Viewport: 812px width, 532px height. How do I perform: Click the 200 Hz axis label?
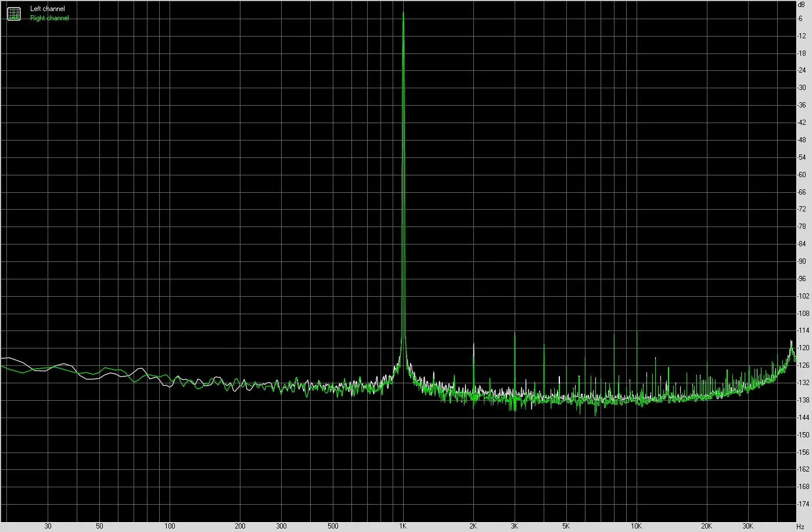pyautogui.click(x=240, y=526)
